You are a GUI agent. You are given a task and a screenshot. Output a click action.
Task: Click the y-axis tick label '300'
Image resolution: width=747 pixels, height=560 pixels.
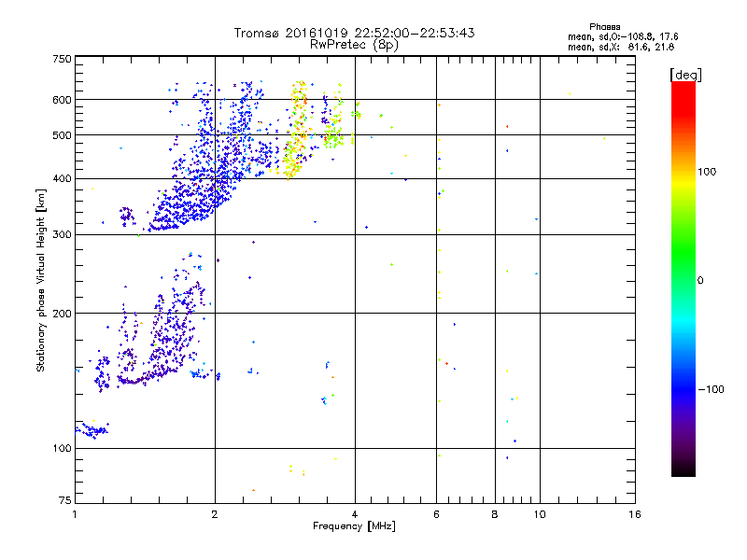coord(62,235)
